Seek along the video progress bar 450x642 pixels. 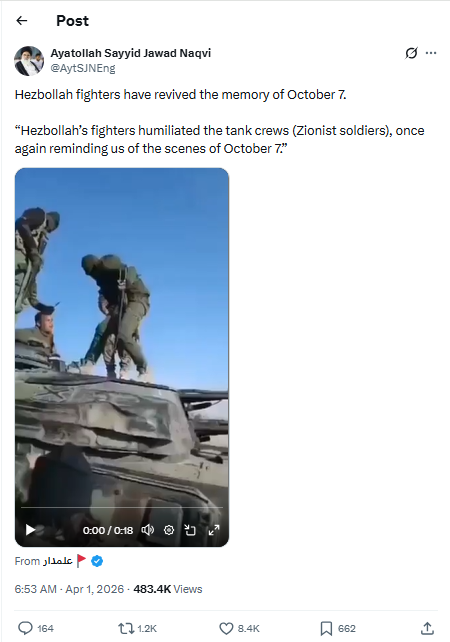(122, 507)
